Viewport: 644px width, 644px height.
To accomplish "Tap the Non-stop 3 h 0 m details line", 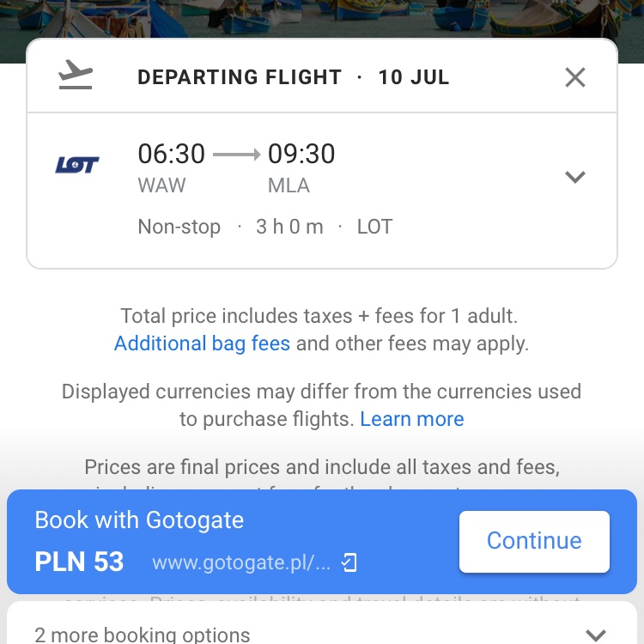I will click(265, 227).
